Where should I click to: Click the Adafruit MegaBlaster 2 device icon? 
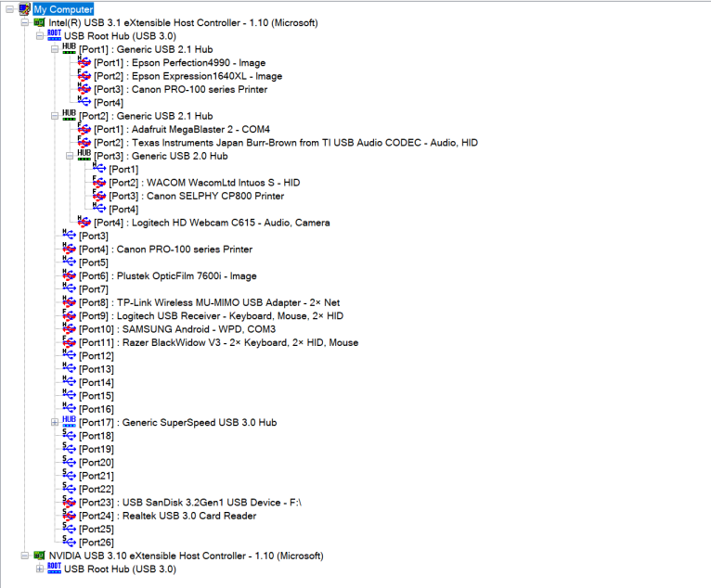(x=84, y=129)
